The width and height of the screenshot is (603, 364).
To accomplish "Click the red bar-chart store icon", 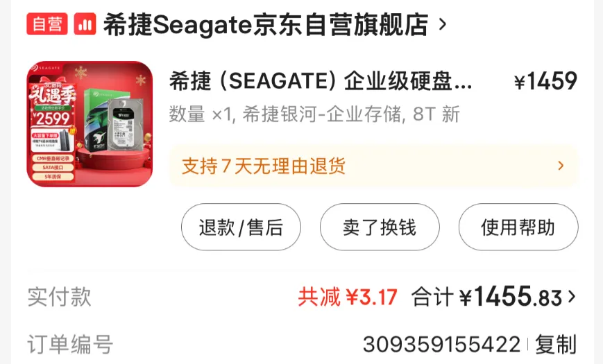I will 85,24.
